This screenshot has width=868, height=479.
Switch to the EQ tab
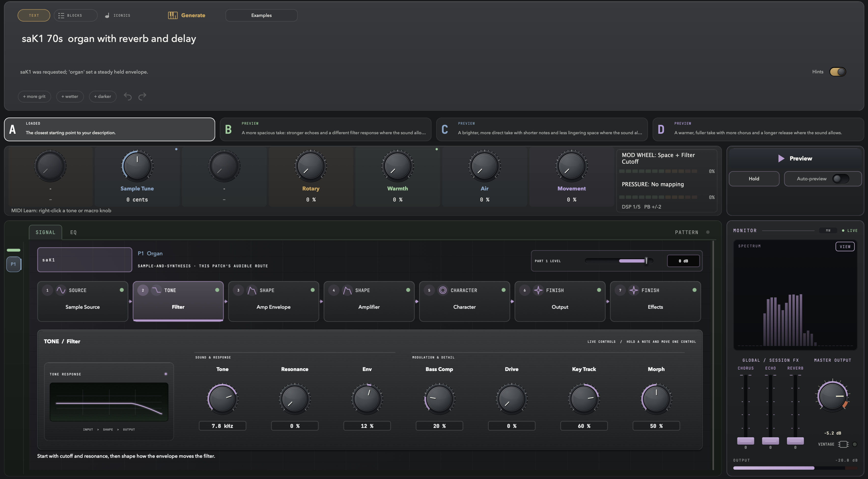(x=73, y=232)
